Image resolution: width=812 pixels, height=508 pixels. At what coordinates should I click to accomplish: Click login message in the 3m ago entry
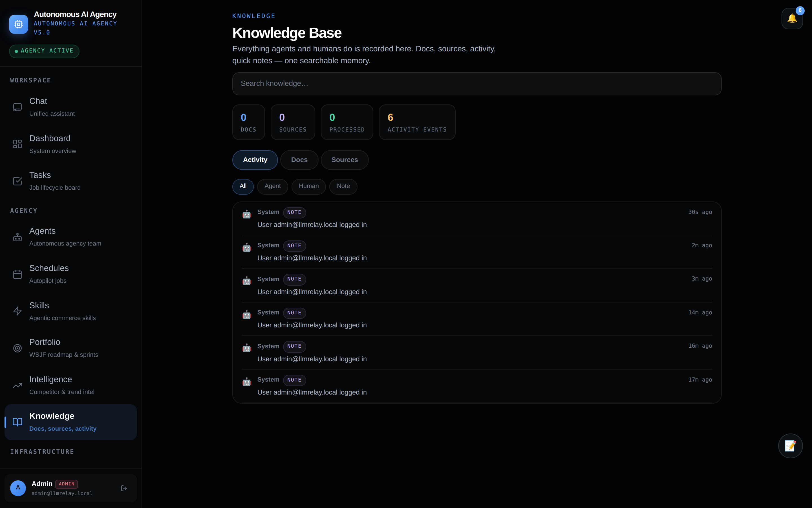coord(312,292)
